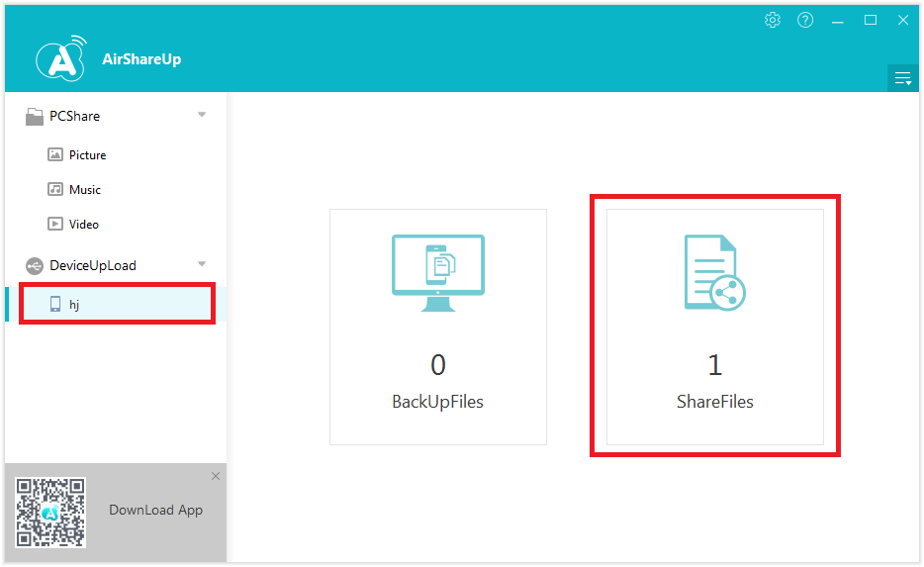Click the PCShare folder icon

[x=35, y=117]
